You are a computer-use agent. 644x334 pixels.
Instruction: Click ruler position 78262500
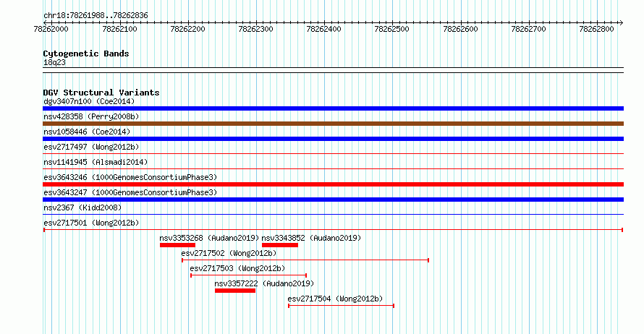[392, 29]
